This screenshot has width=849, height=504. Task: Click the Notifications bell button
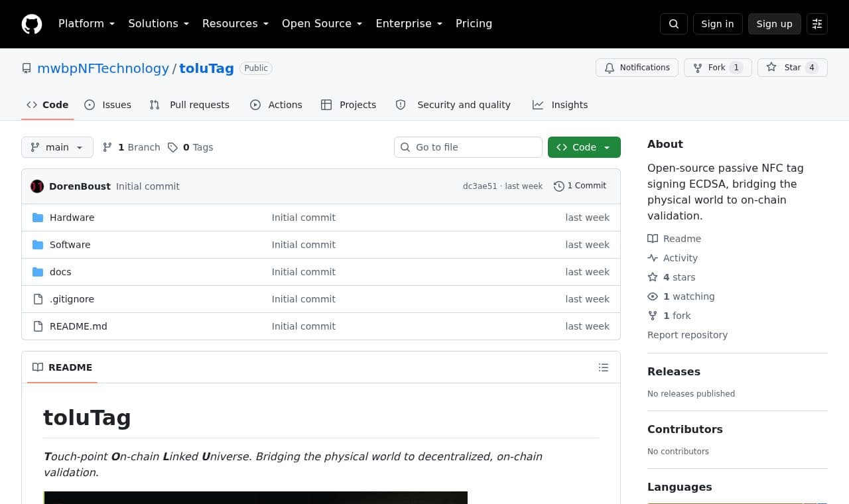[x=637, y=68]
